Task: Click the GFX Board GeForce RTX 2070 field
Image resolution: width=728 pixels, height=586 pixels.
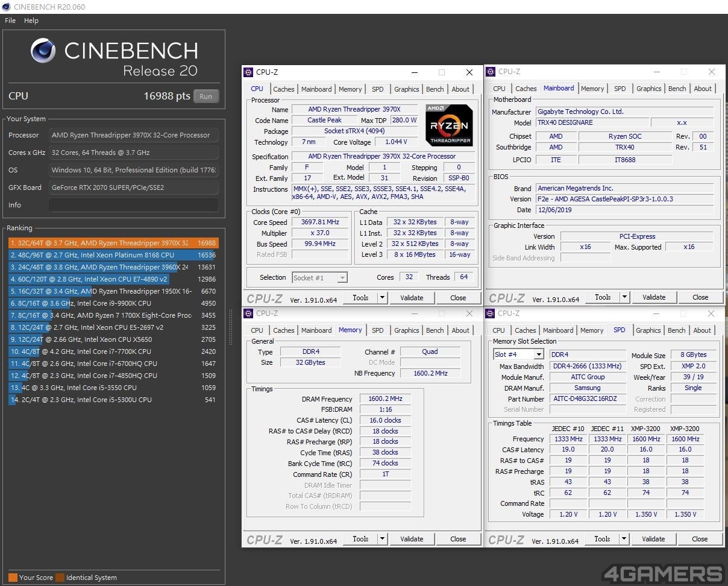Action: click(x=133, y=187)
